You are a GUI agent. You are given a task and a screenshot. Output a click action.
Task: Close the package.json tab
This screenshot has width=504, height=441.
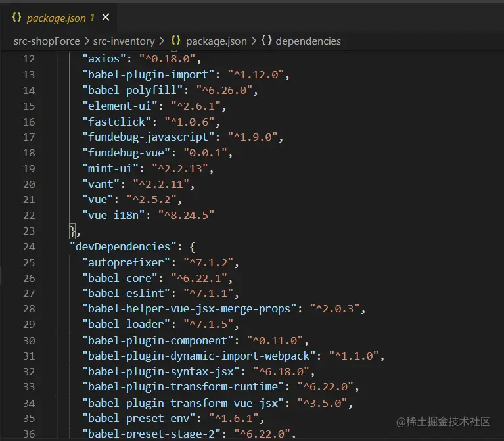106,17
